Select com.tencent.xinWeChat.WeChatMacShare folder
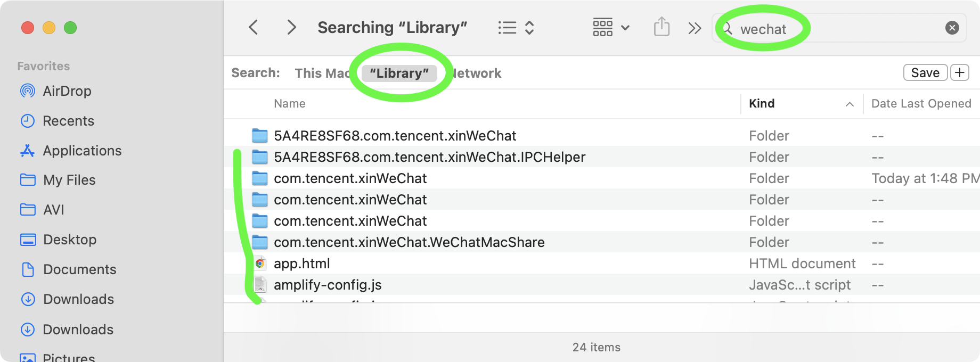 (x=409, y=242)
